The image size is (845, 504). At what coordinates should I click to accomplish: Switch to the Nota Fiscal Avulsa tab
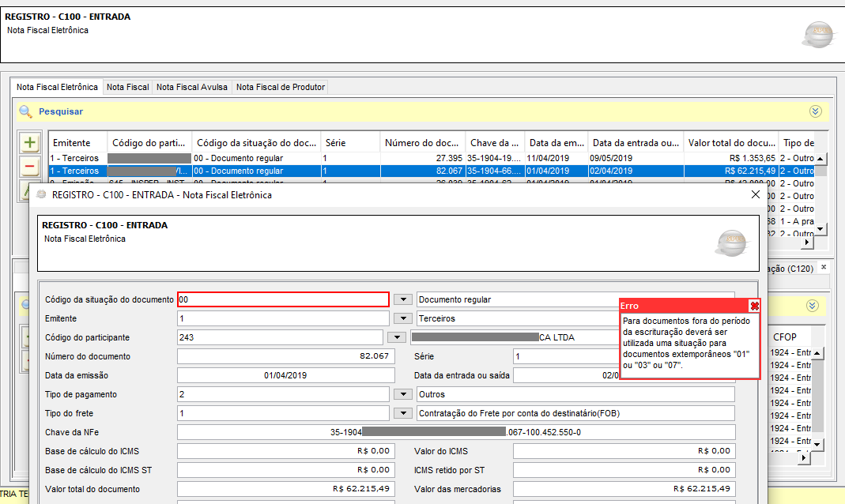click(192, 87)
